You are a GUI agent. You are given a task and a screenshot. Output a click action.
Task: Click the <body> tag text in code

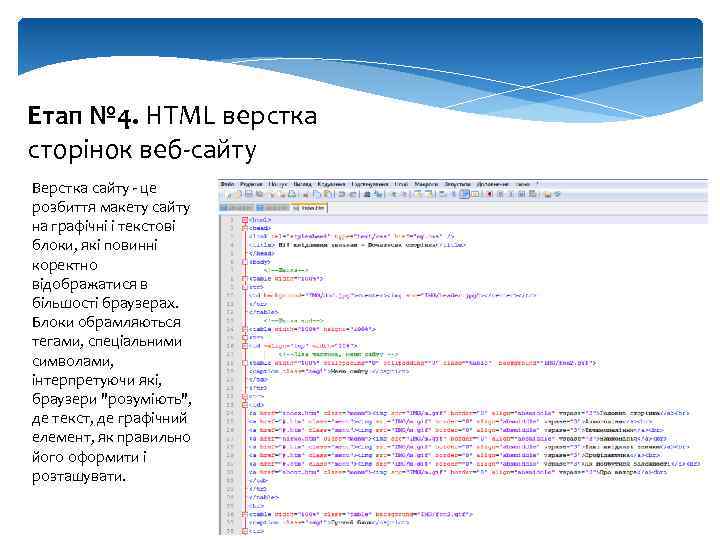pos(260,262)
